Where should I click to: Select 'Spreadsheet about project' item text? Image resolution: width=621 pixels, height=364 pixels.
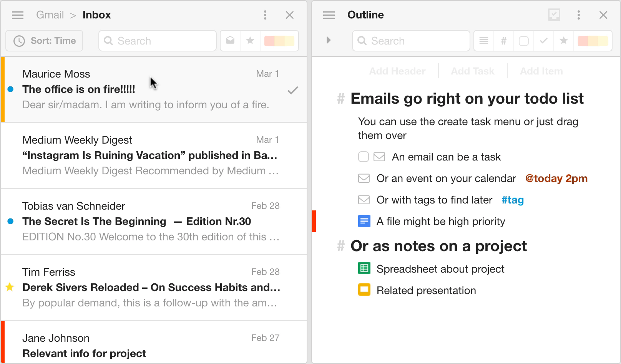point(440,269)
